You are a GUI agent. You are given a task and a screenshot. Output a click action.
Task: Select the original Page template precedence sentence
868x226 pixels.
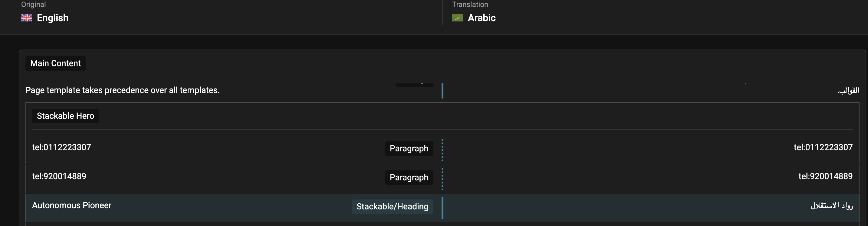122,90
